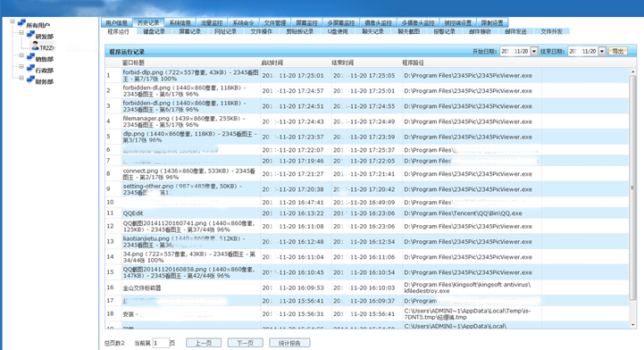
Task: Select 财务部 department in tree
Action: tap(45, 81)
